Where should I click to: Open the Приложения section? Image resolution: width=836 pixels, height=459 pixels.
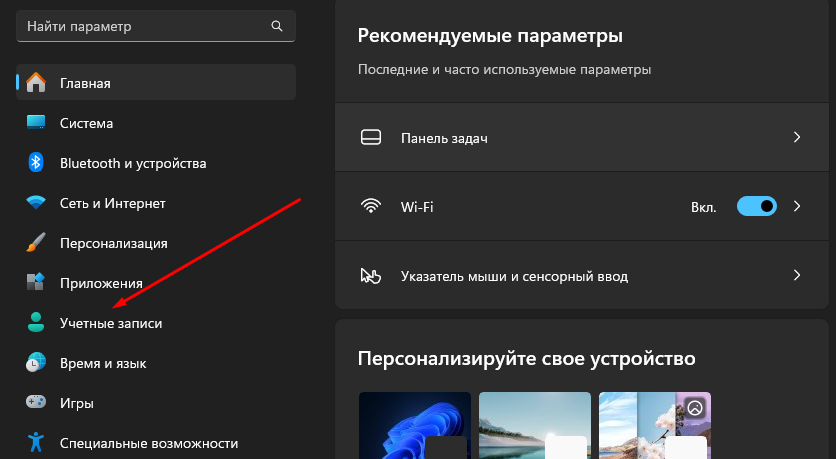tap(156, 283)
